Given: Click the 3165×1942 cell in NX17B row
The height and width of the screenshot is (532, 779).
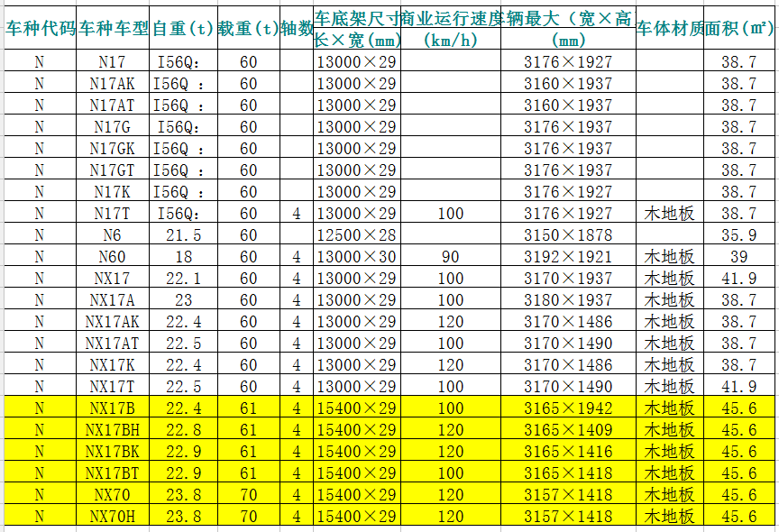Looking at the screenshot, I should [x=567, y=408].
